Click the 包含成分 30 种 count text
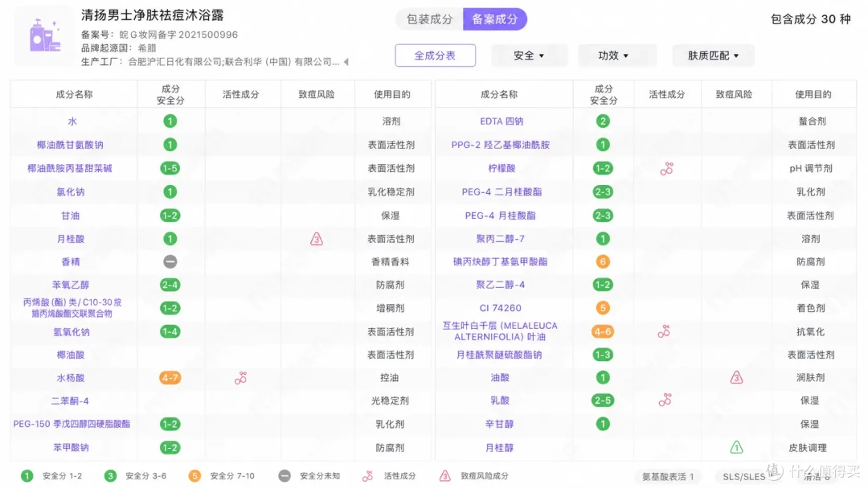This screenshot has height=489, width=868. click(x=810, y=19)
